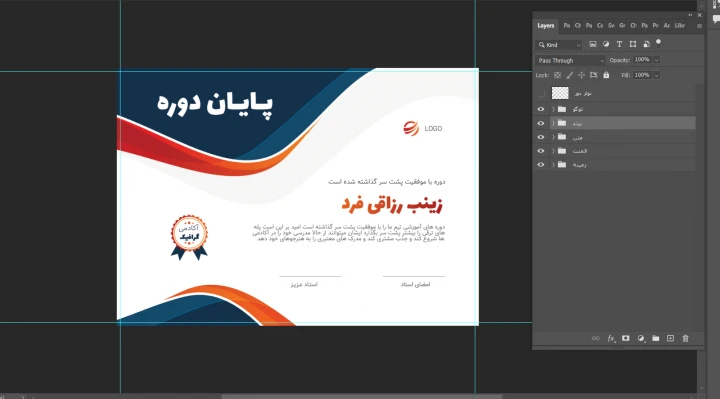Viewport: 720px width, 399px height.
Task: Click the transparent layer thumbnail
Action: 560,93
